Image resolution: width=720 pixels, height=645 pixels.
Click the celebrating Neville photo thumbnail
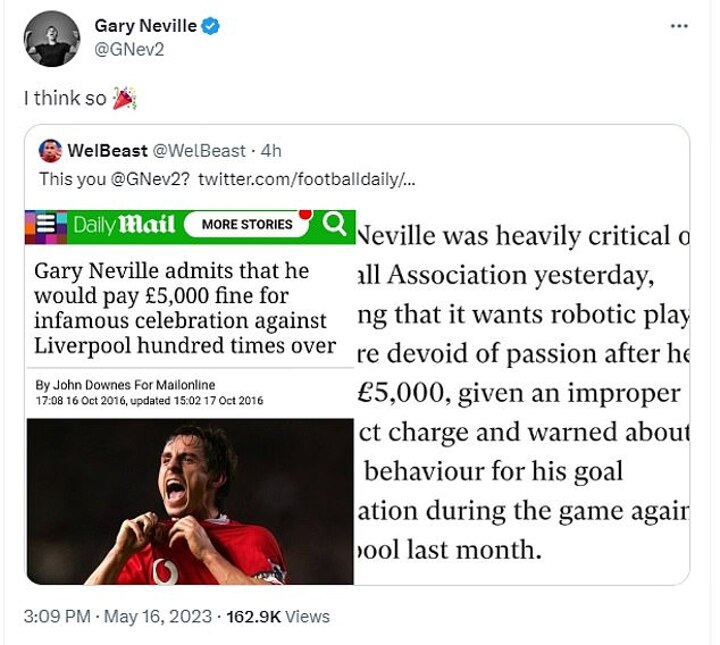coord(190,500)
